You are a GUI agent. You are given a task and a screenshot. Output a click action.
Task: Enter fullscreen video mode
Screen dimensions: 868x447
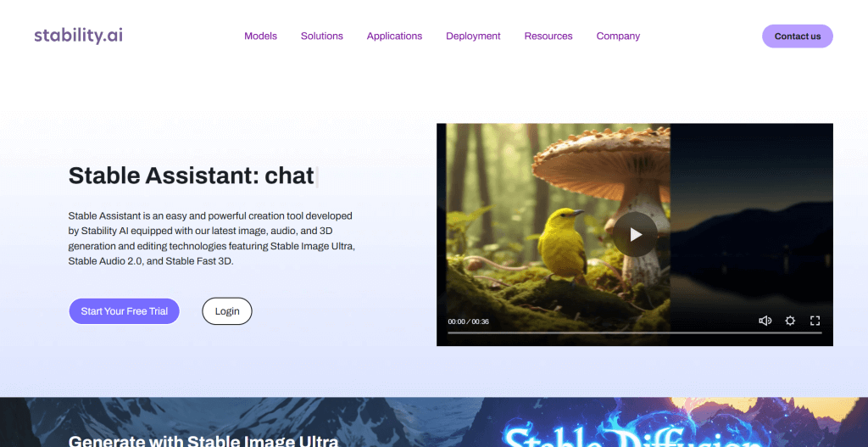815,321
